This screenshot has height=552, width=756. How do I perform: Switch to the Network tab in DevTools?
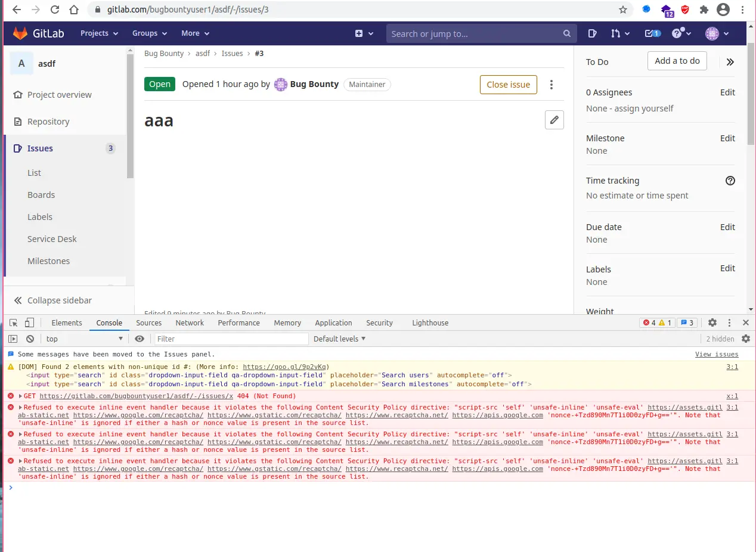190,322
